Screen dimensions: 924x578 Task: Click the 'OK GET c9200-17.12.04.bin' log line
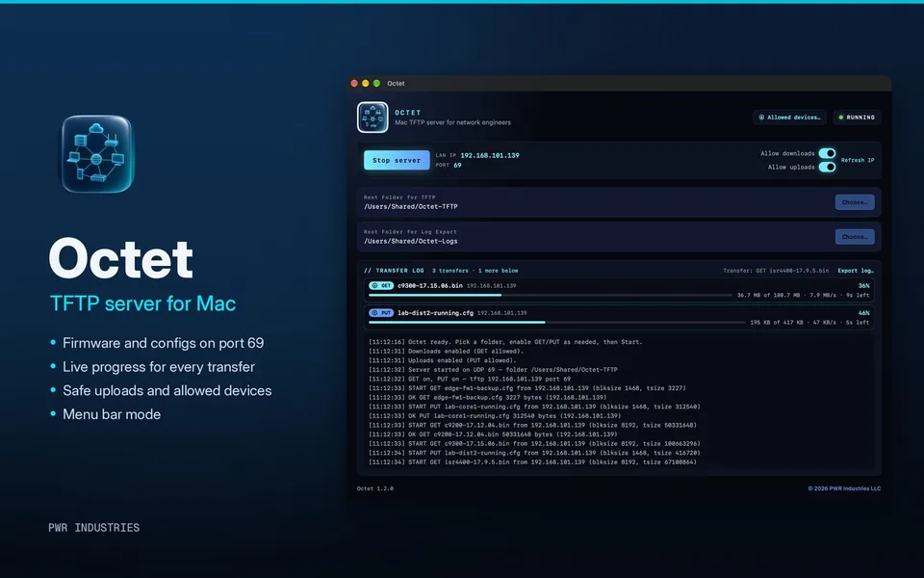493,434
